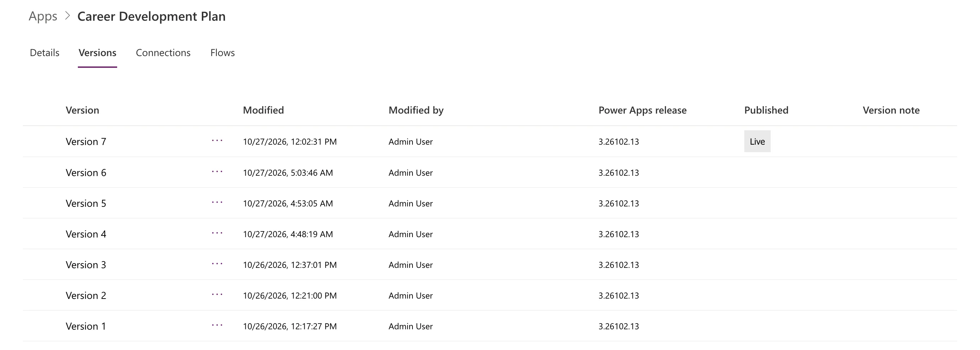The height and width of the screenshot is (350, 980).
Task: Click the Modified column header
Action: click(x=263, y=110)
